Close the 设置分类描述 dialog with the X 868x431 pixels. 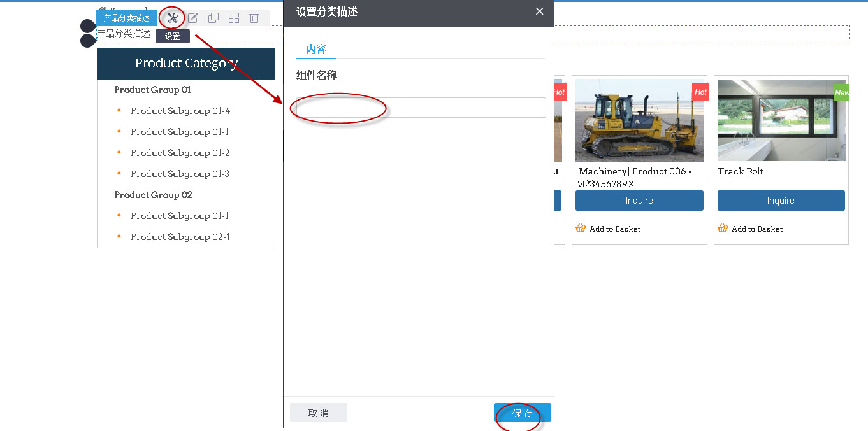coord(539,11)
